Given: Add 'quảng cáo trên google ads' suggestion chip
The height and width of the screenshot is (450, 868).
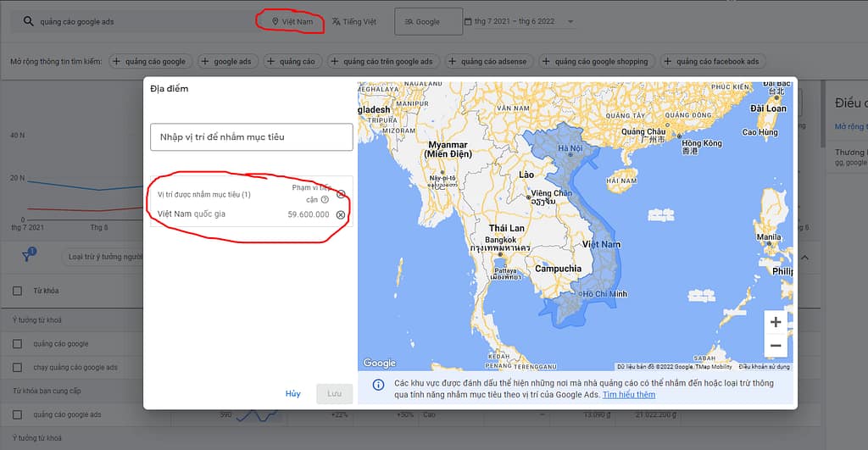Looking at the screenshot, I should pos(382,61).
